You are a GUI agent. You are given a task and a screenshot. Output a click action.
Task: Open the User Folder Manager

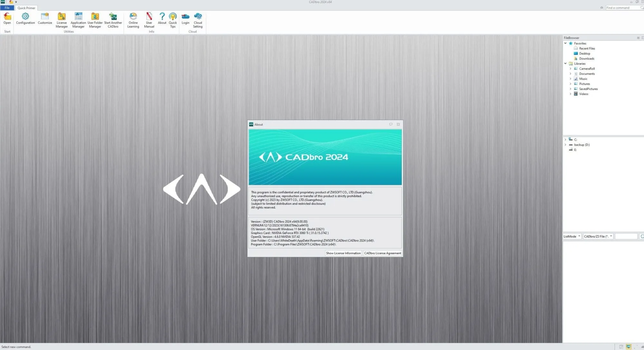click(x=95, y=20)
